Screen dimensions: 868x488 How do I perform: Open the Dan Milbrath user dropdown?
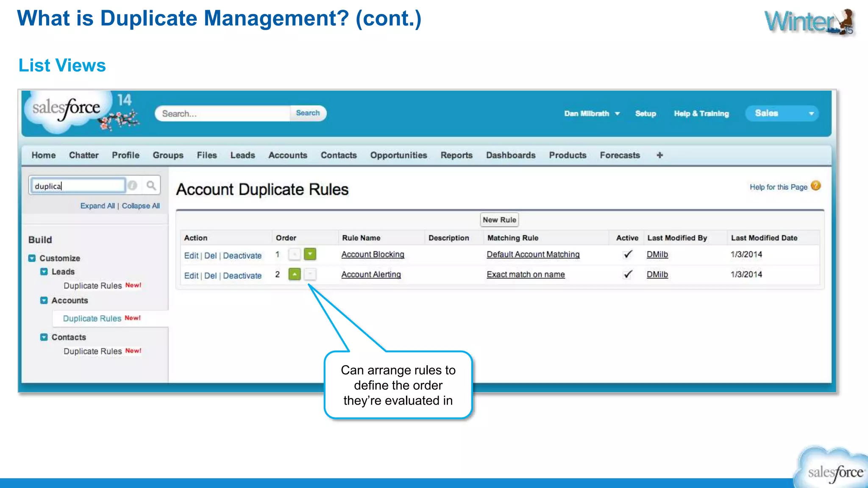tap(592, 114)
